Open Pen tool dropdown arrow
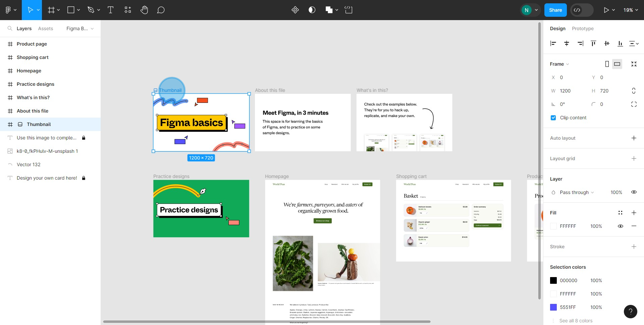 point(99,10)
